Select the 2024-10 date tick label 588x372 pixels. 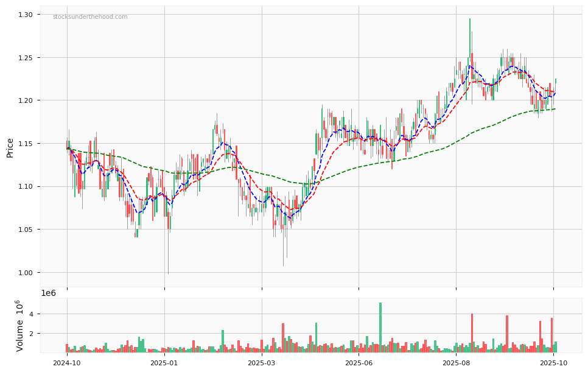[x=67, y=363]
